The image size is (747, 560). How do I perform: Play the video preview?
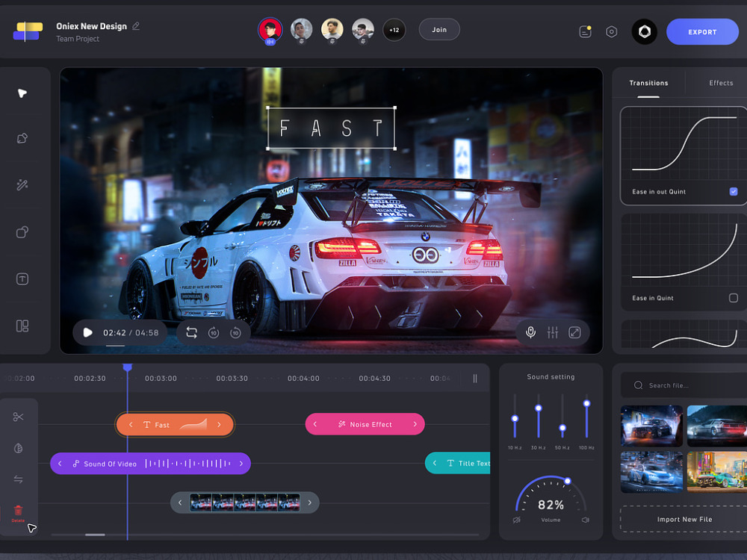coord(87,332)
